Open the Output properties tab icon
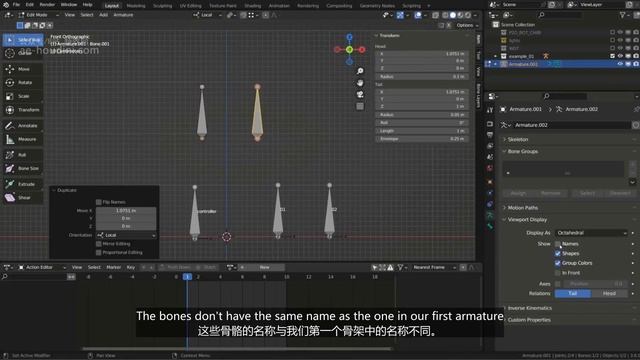The width and height of the screenshot is (640, 360). click(x=490, y=135)
